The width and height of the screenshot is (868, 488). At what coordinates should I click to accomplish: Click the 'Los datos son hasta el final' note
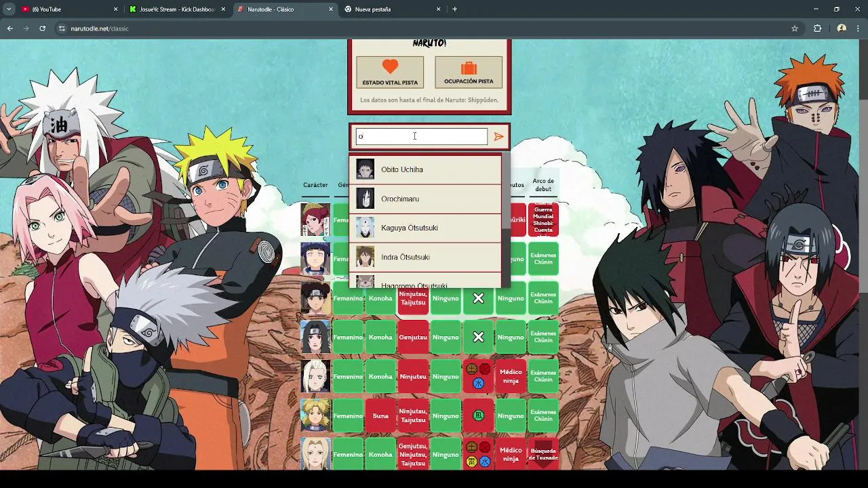coord(429,100)
